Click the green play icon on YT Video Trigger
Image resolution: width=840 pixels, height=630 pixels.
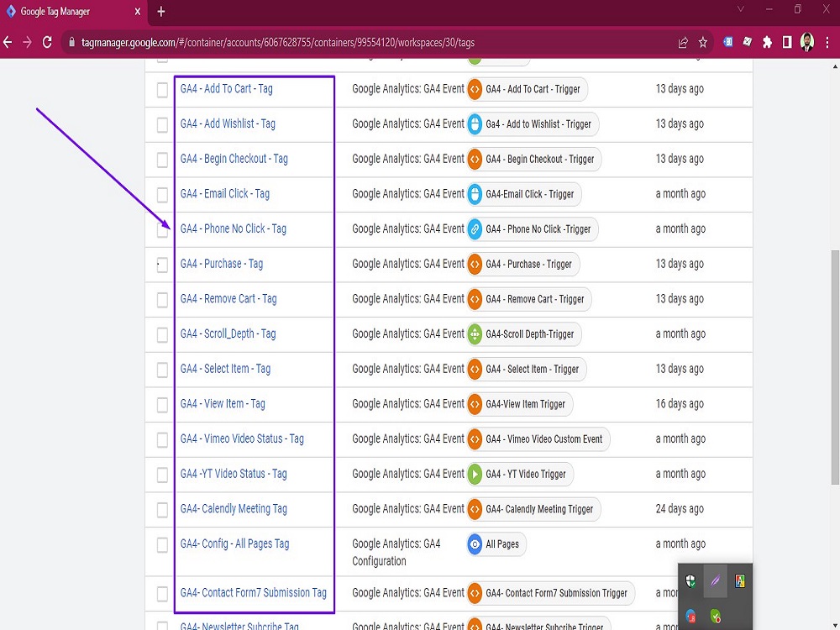(x=474, y=474)
